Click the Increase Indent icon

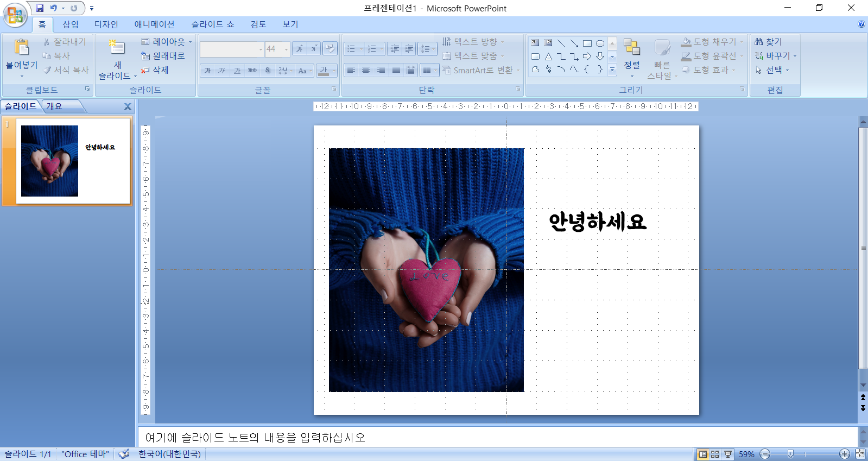coord(409,49)
